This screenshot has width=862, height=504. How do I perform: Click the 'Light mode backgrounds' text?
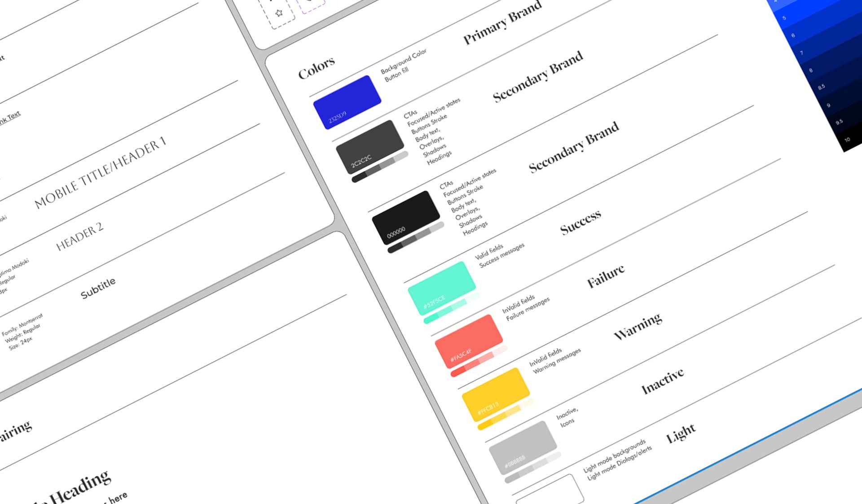pos(615,456)
